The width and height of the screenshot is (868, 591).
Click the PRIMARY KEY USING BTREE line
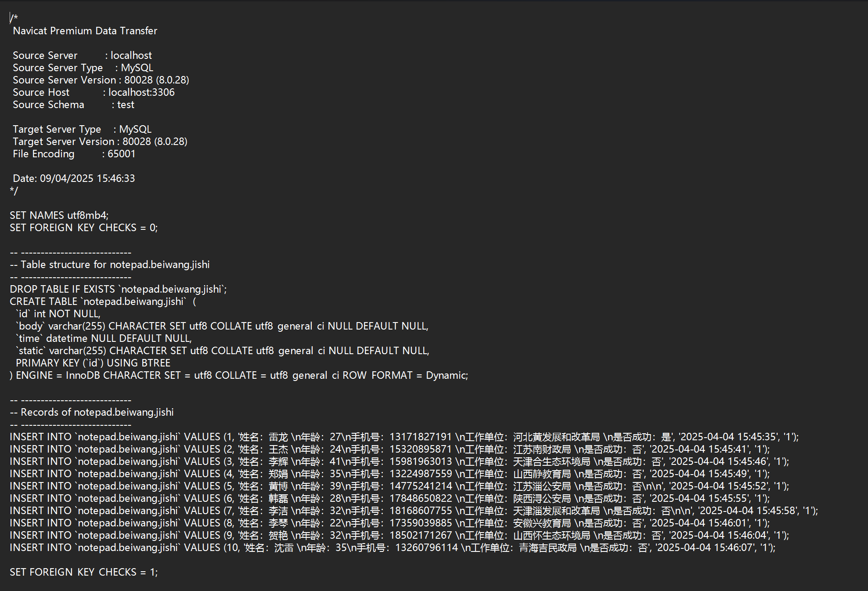click(93, 363)
